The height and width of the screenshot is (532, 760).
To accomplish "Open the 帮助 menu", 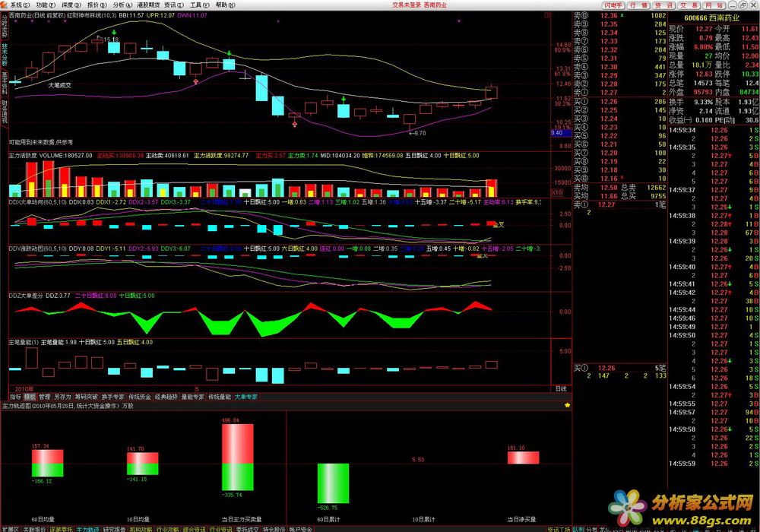I will [x=225, y=5].
